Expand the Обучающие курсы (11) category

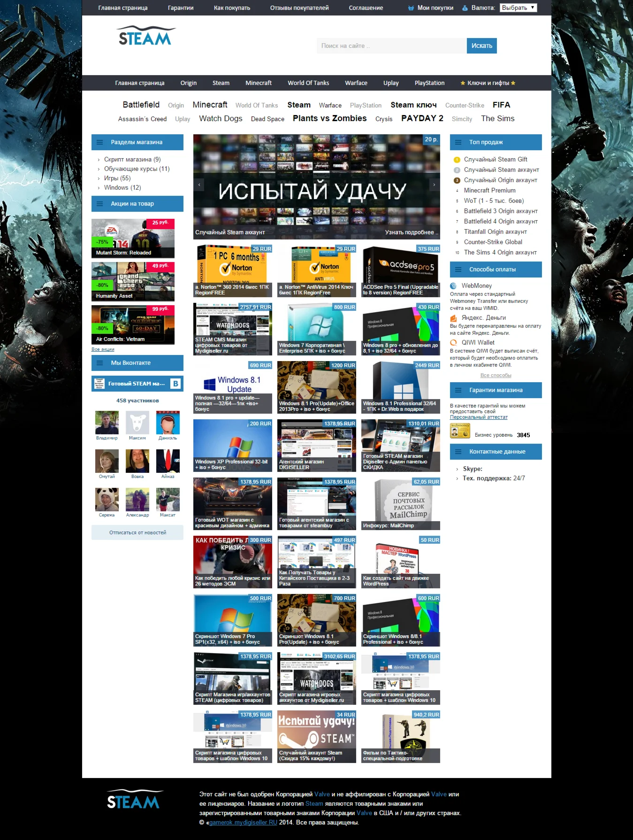tap(137, 169)
